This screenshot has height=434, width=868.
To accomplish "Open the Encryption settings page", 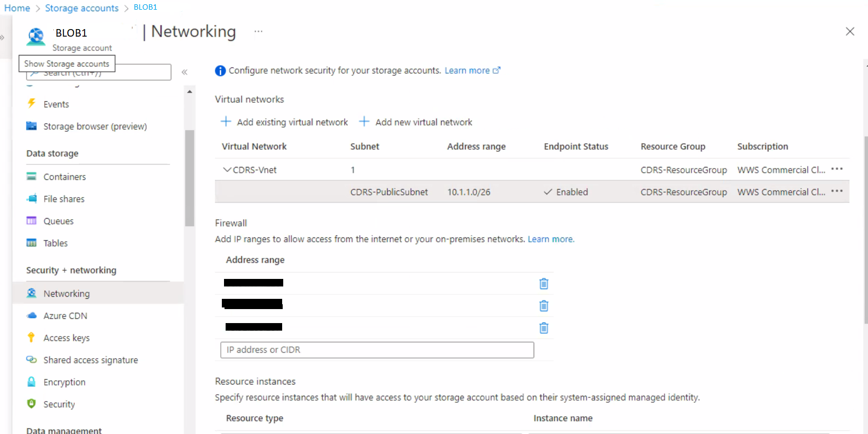I will [x=64, y=382].
